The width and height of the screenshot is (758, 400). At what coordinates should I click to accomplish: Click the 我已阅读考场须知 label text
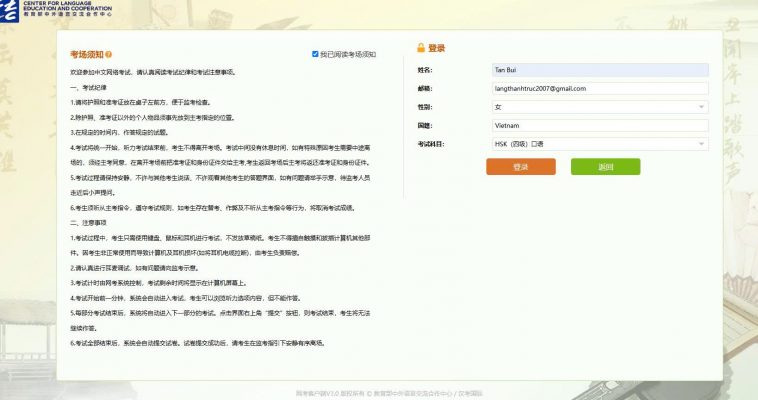click(x=348, y=55)
